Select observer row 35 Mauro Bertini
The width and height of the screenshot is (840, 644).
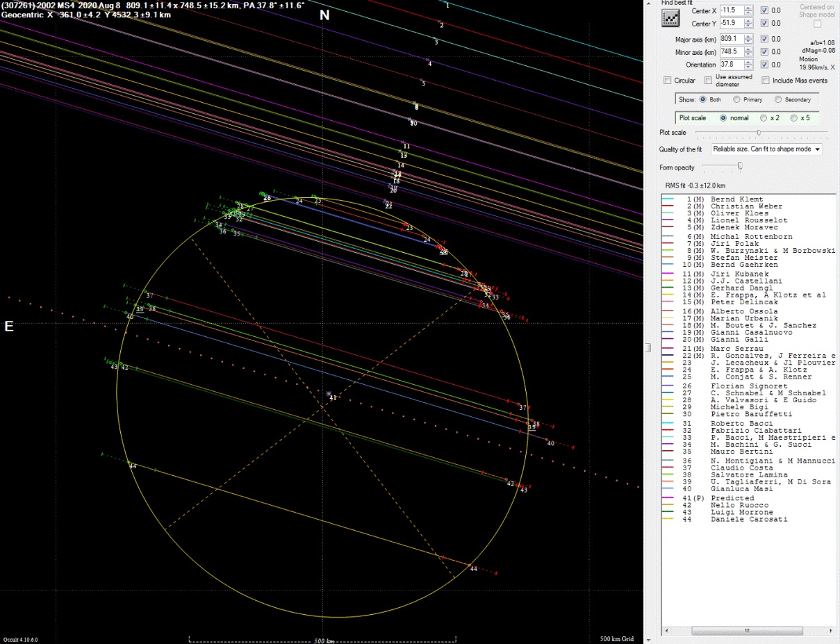749,452
